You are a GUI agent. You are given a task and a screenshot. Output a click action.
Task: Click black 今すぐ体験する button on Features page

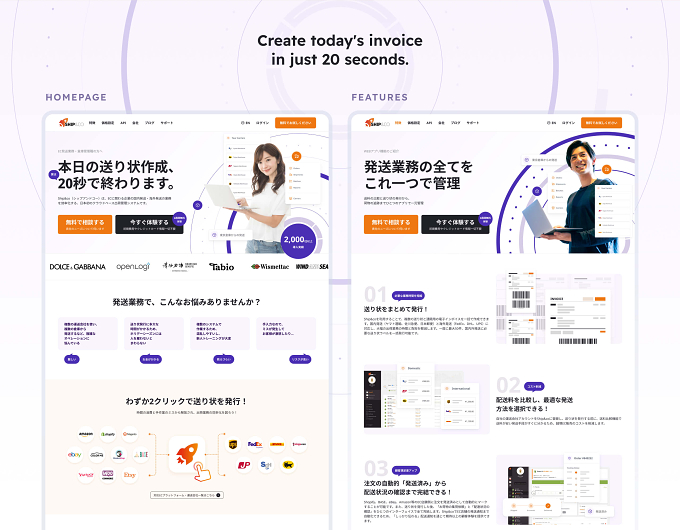pos(455,224)
